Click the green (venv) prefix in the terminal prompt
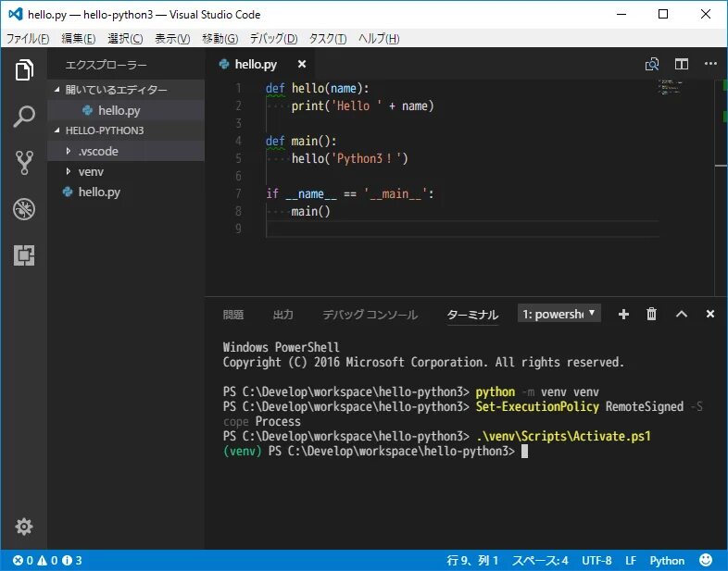 pyautogui.click(x=243, y=451)
